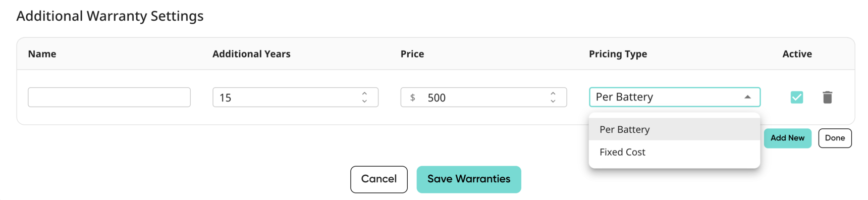Decrease Price using down stepper arrow
Screen dimensions: 868x200
(553, 101)
